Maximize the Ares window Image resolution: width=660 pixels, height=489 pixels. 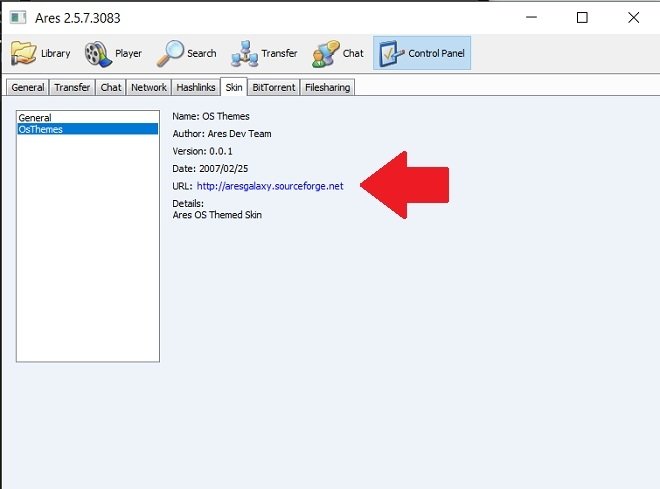582,18
